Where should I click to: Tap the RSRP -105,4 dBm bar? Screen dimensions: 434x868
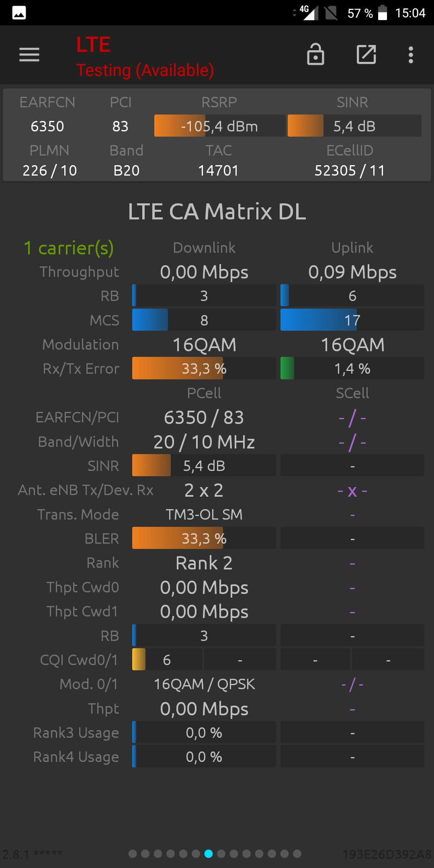click(220, 126)
